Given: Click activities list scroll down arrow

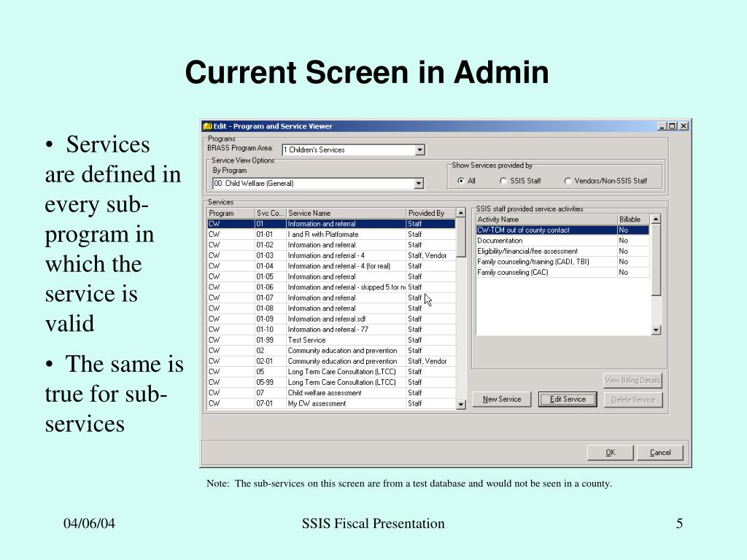Looking at the screenshot, I should click(656, 330).
